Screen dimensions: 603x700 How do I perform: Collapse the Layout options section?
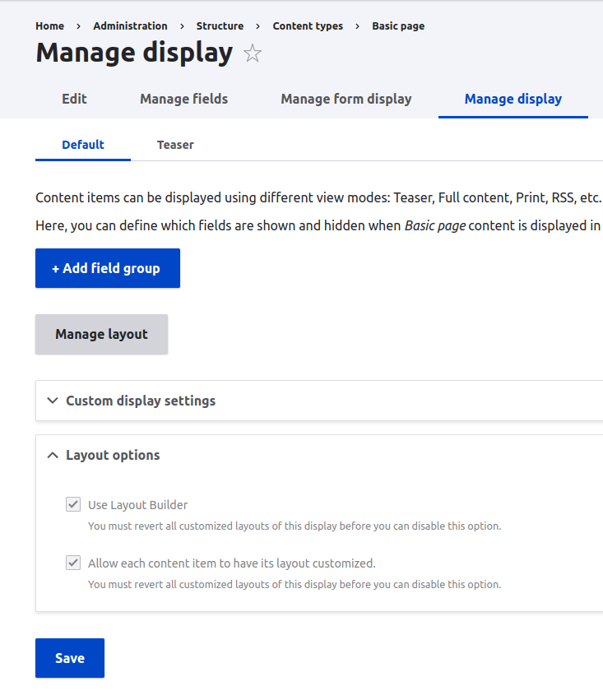(x=113, y=455)
